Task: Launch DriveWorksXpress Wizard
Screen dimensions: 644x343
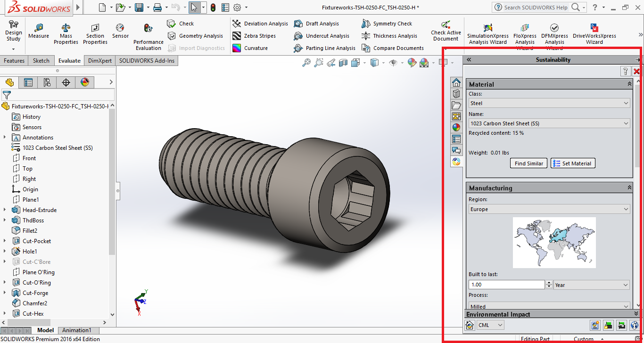Action: (x=594, y=34)
